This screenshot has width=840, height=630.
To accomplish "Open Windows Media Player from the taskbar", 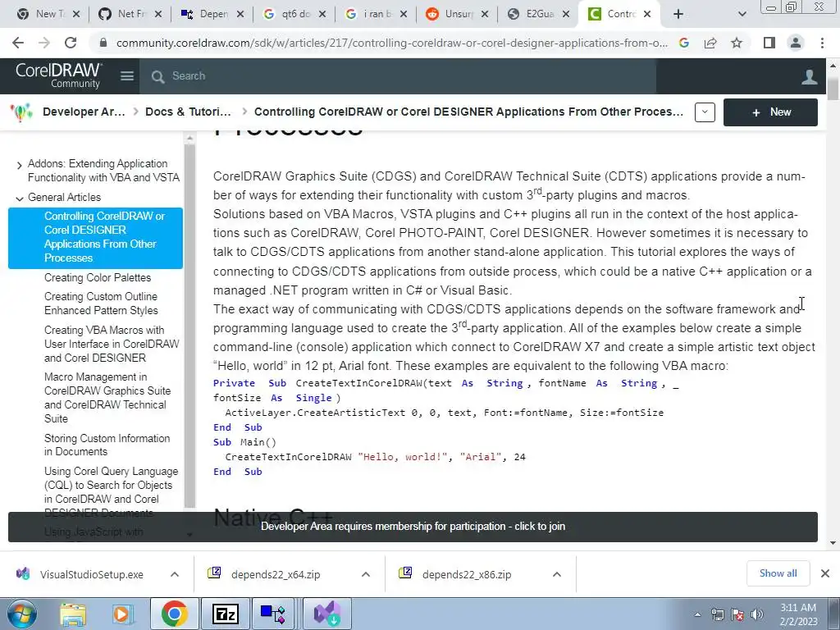I will (x=123, y=614).
